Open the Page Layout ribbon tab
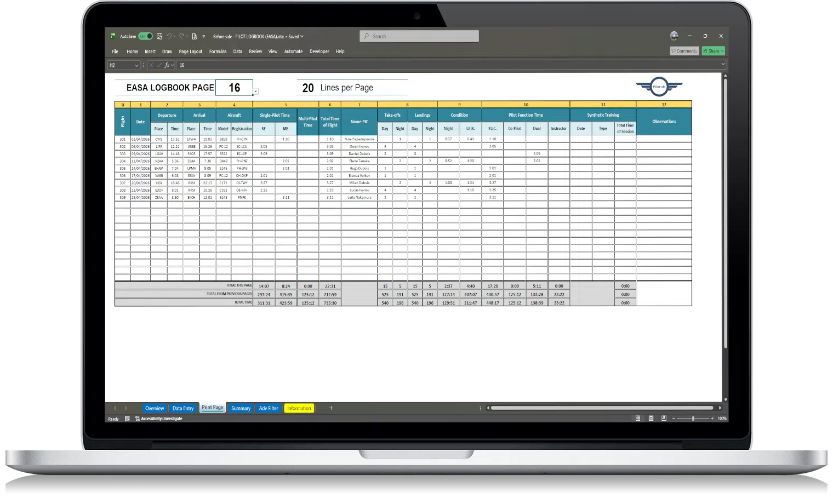Viewport: 833px width, 504px height. coord(191,51)
